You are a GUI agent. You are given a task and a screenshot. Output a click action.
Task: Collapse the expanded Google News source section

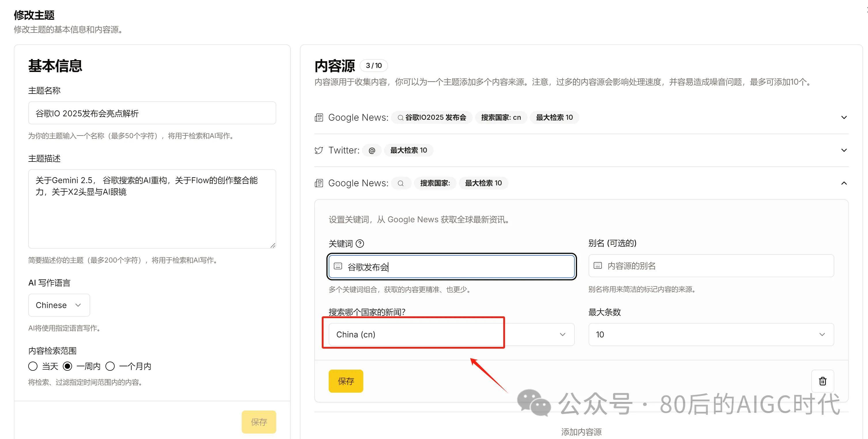tap(844, 183)
